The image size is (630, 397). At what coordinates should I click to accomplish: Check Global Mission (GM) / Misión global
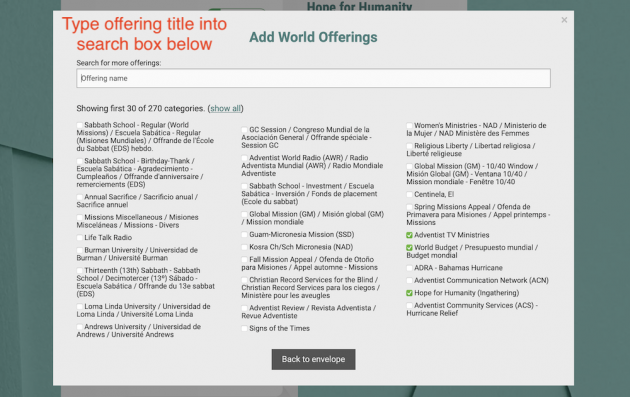(x=244, y=215)
